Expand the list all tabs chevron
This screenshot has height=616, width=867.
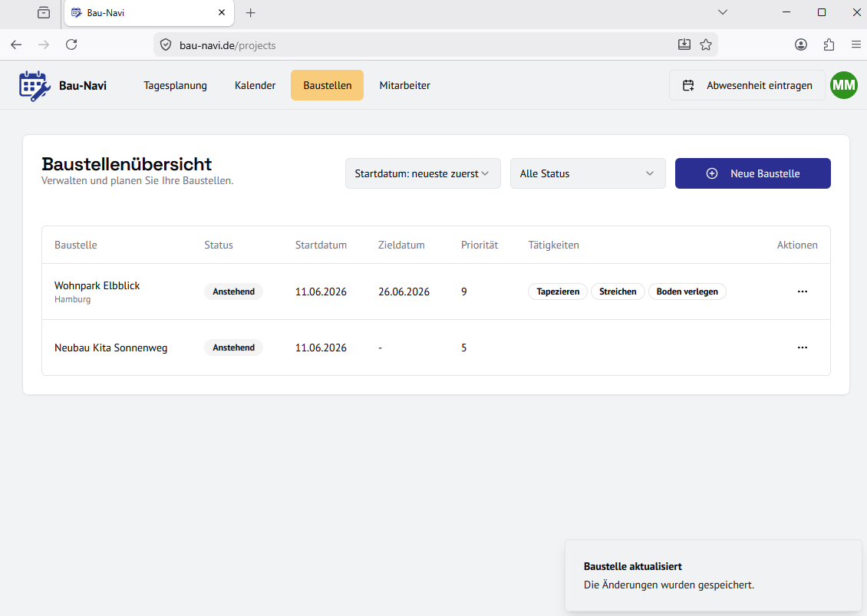pyautogui.click(x=722, y=12)
